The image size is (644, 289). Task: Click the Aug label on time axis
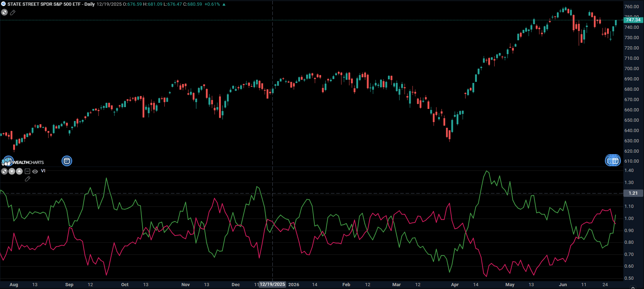[x=14, y=285]
